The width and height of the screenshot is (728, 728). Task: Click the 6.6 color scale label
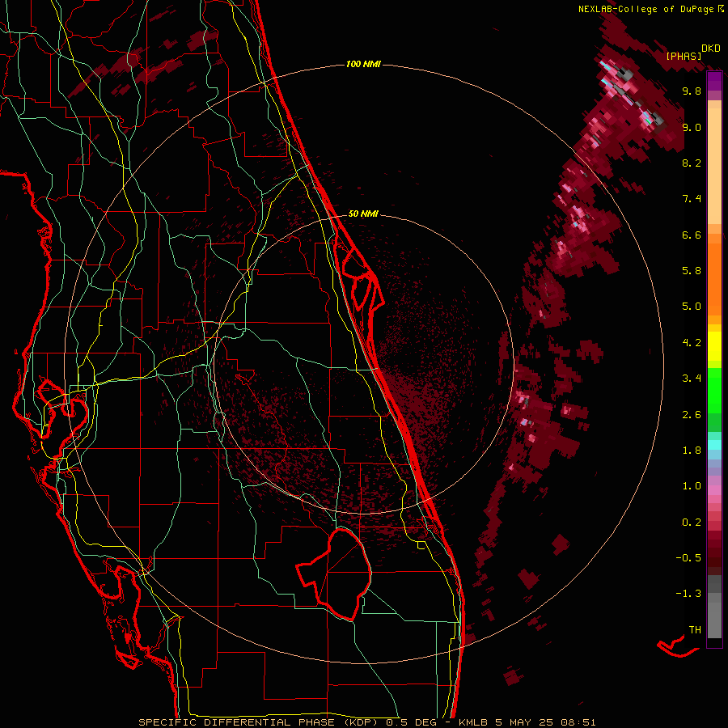(692, 235)
